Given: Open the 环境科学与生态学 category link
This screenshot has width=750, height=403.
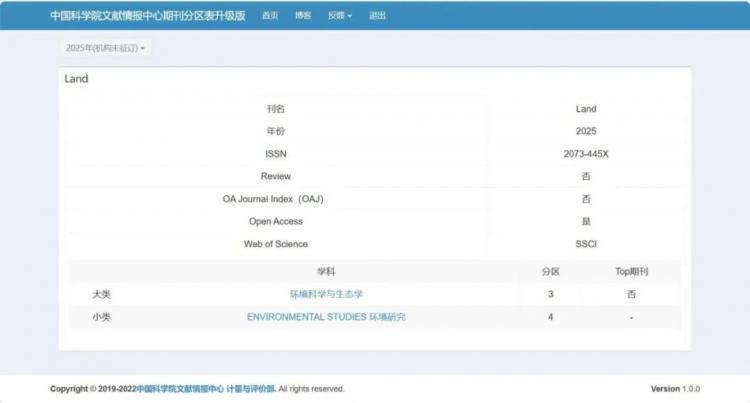Looking at the screenshot, I should pyautogui.click(x=326, y=294).
